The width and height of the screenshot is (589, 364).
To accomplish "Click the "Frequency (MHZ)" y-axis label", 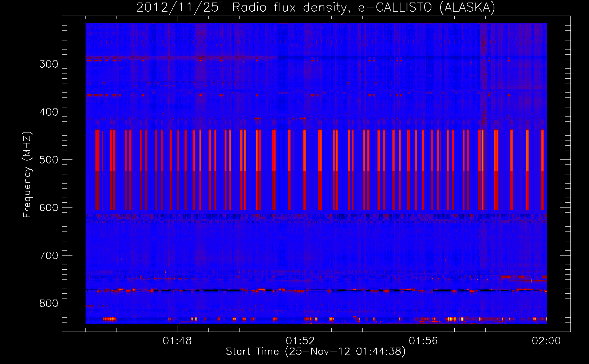I will 27,175.
